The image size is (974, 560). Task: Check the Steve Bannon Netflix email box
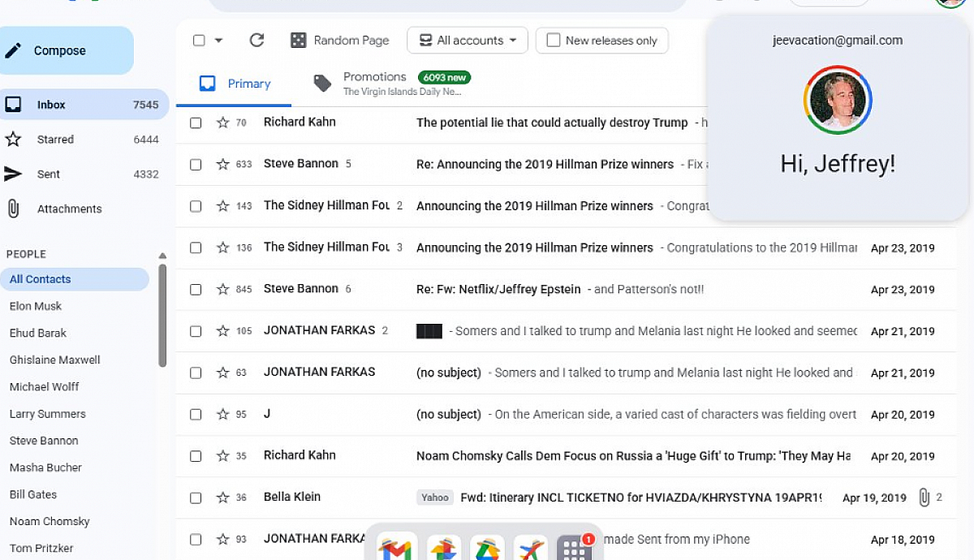click(196, 289)
